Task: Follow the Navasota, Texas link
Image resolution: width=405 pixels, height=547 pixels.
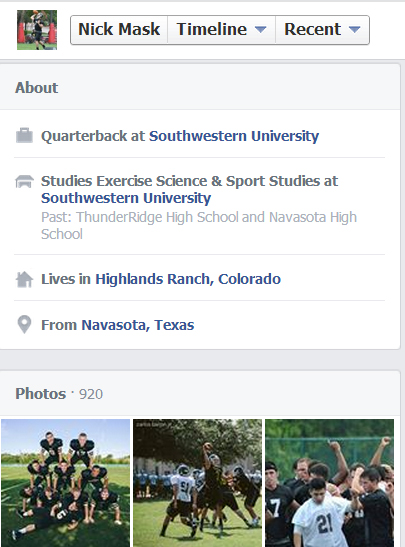Action: click(138, 325)
